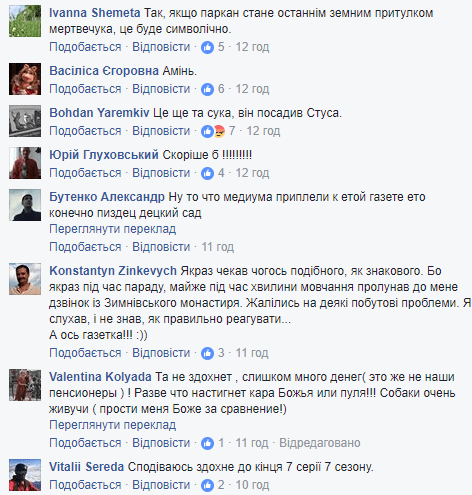Click like reaction icon on Ivanna Shemeta's comment
Image resolution: width=472 pixels, height=495 pixels.
click(207, 47)
